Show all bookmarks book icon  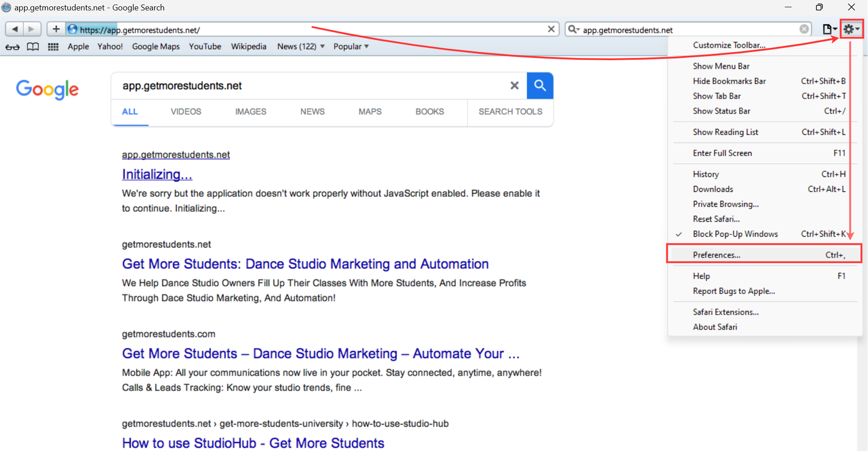tap(33, 47)
